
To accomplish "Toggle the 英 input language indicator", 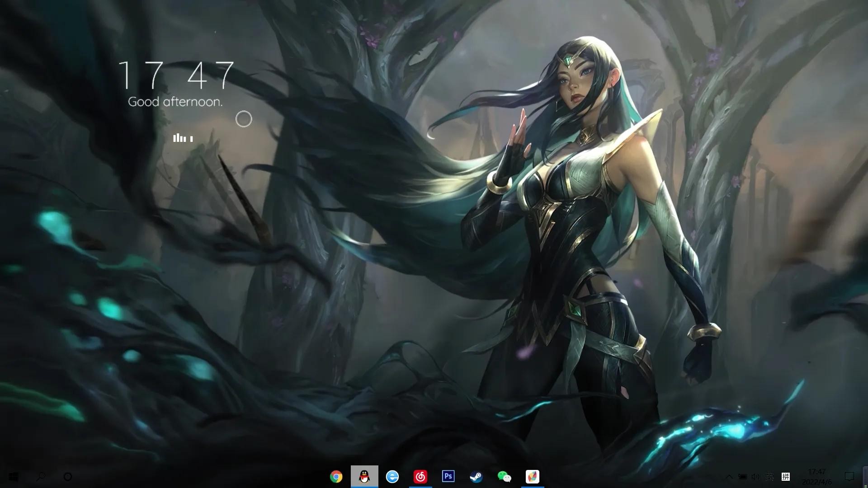I will tap(770, 477).
